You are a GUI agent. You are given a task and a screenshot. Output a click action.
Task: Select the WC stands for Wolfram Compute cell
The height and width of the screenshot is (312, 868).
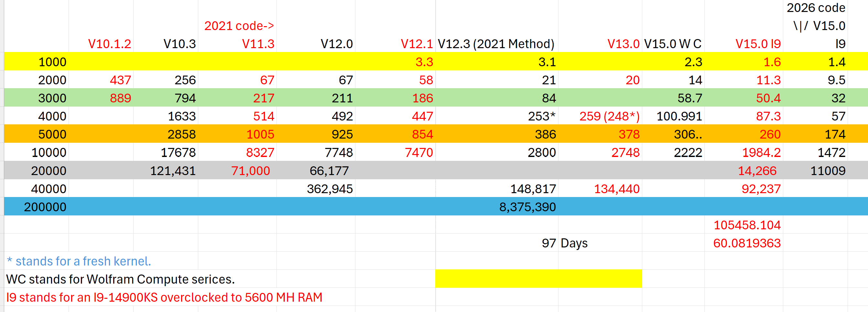(x=121, y=279)
